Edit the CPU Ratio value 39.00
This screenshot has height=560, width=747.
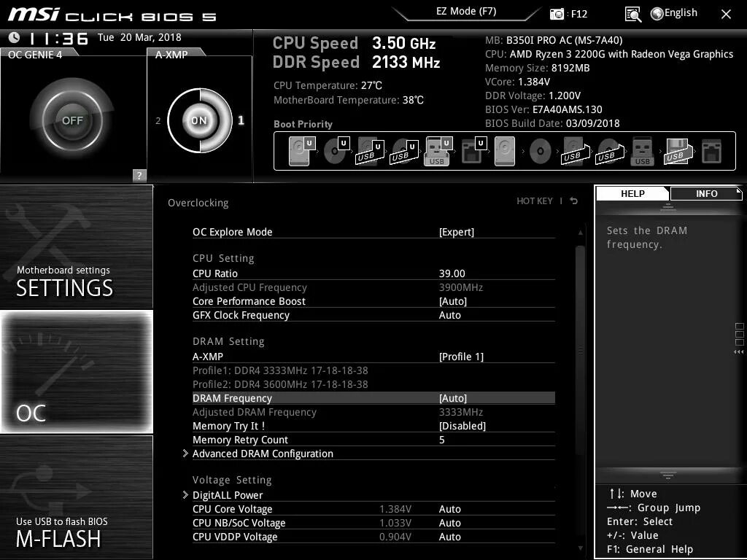(452, 274)
